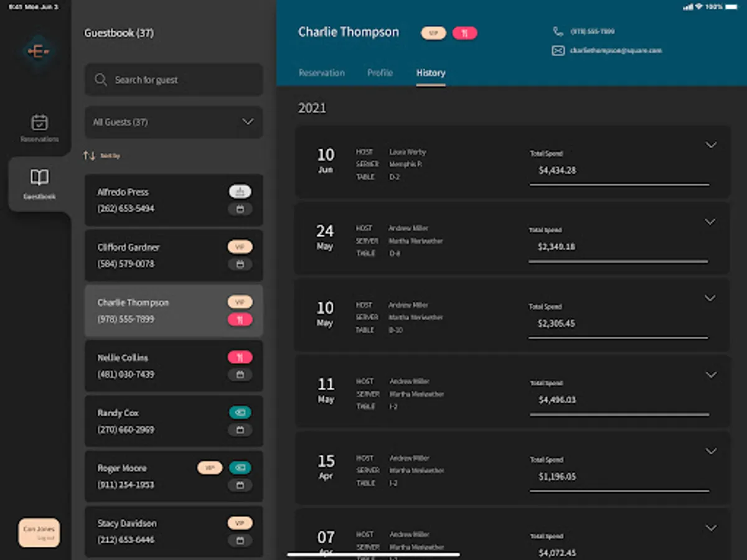Click the teal ticket badge on Randy Cox
Viewport: 747px width, 560px height.
240,413
